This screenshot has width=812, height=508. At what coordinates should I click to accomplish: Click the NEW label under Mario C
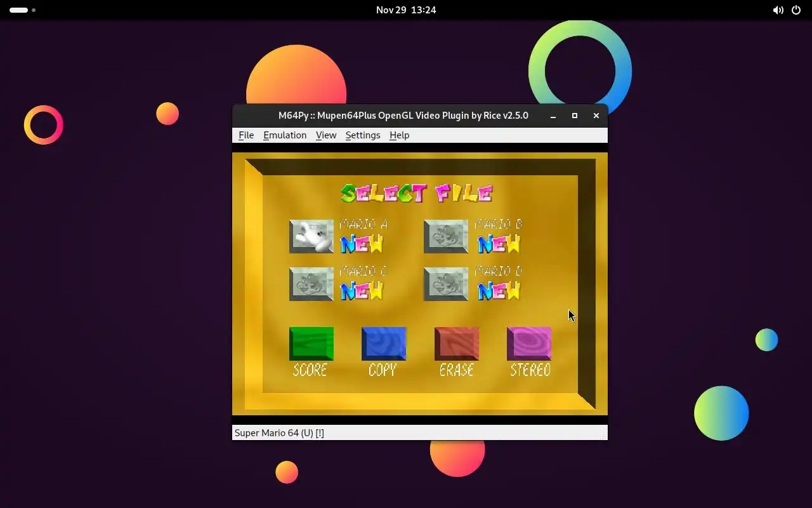(x=362, y=291)
